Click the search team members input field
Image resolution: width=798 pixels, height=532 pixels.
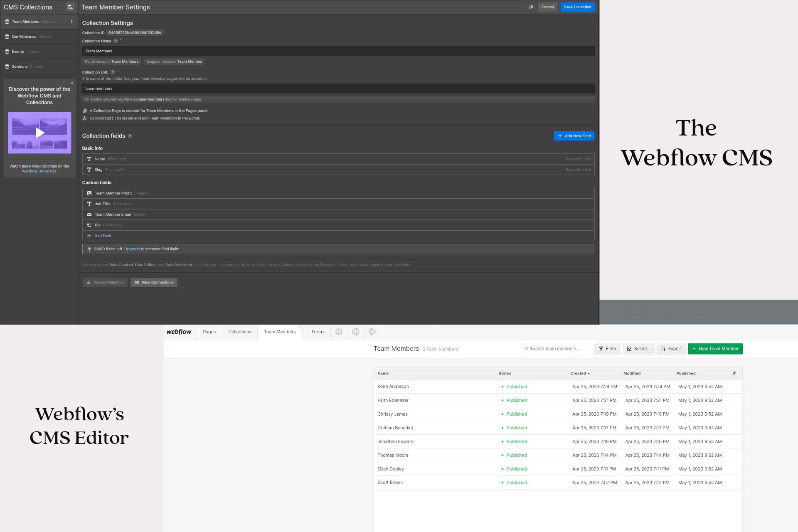coord(557,348)
